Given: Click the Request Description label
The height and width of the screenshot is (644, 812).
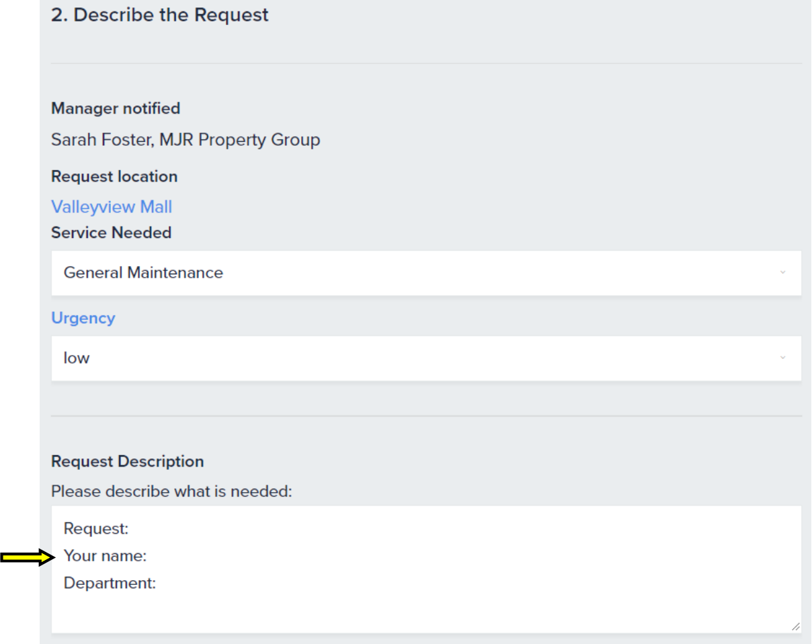Looking at the screenshot, I should coord(128,462).
